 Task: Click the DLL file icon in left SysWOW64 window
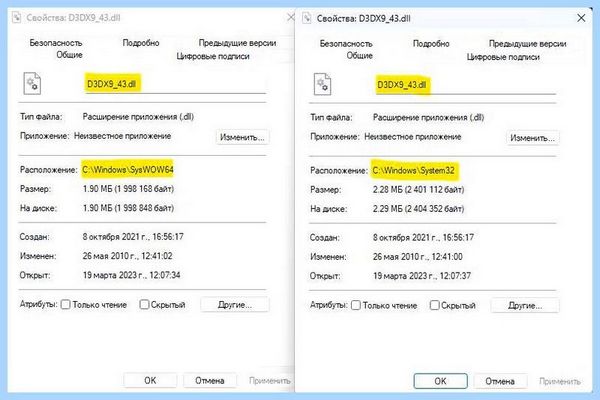[32, 83]
